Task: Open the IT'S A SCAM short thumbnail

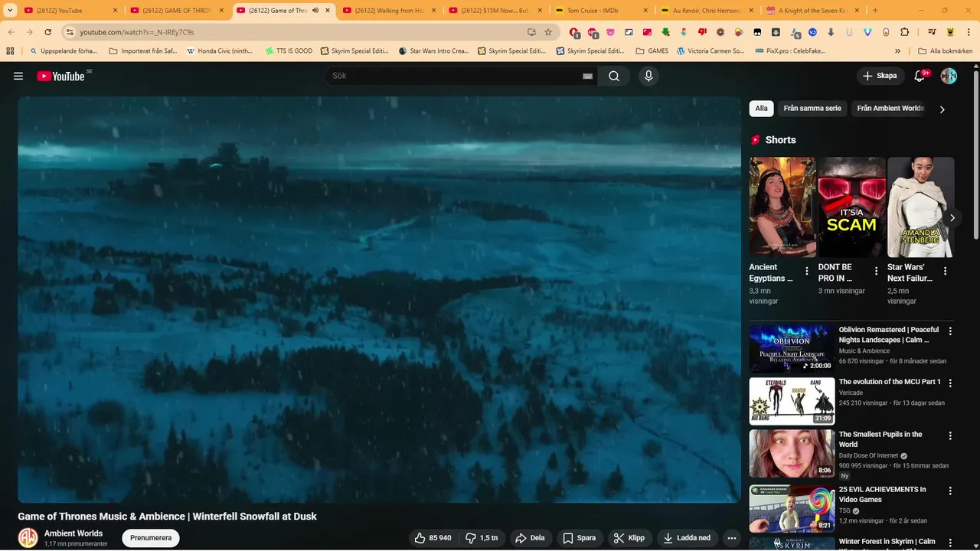Action: [851, 207]
